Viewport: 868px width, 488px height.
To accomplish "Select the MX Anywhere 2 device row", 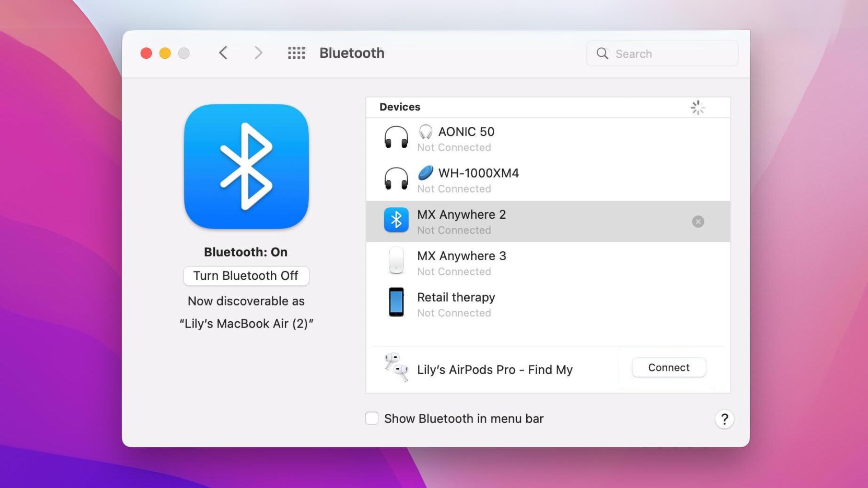I will [548, 221].
